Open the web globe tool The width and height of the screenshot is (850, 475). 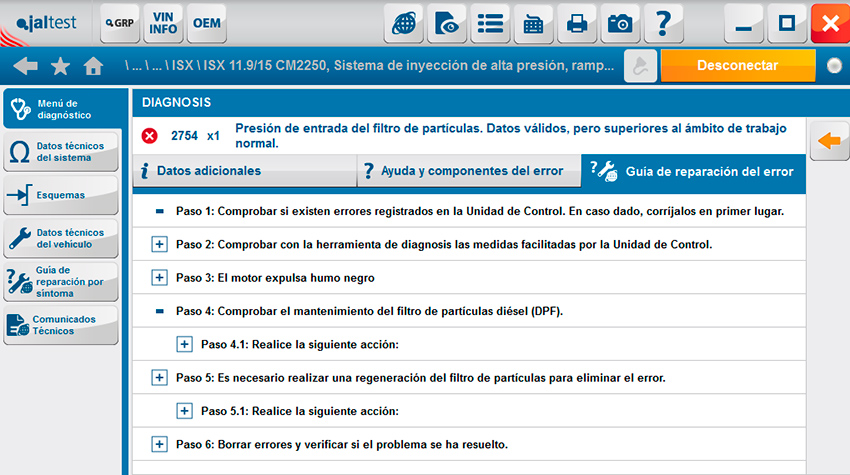[x=404, y=23]
